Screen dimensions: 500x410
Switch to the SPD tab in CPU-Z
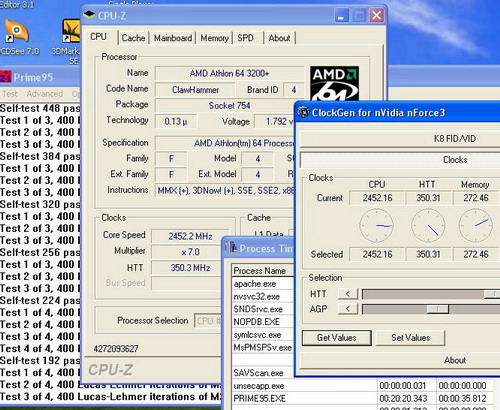click(246, 38)
